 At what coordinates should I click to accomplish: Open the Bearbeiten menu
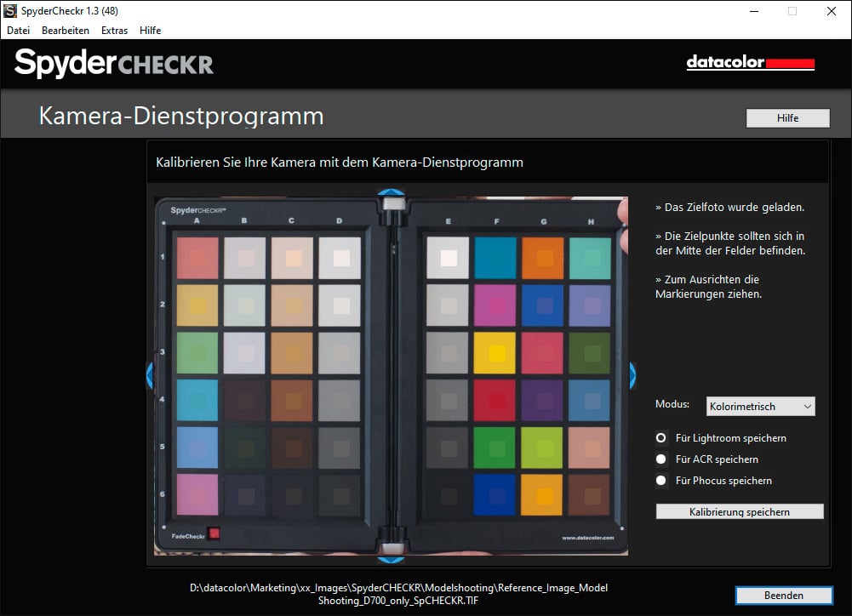[66, 31]
